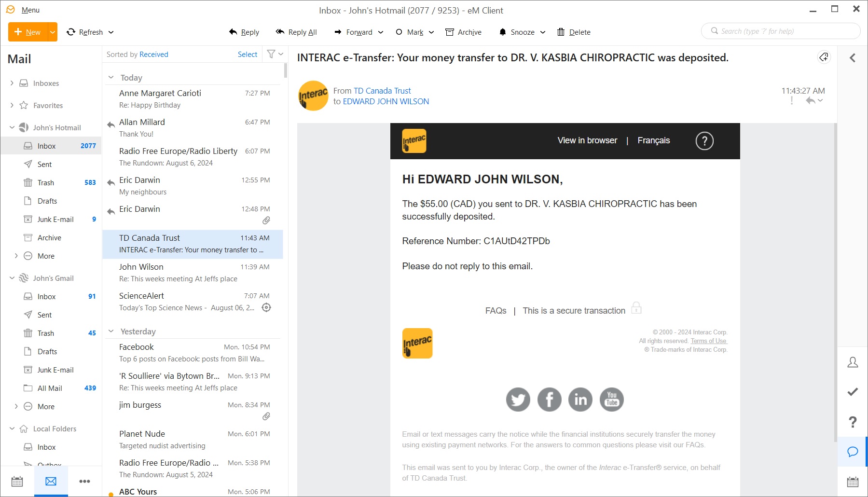Viewport: 868px width, 497px height.
Task: Open the agenda checkmark sidebar icon
Action: point(853,392)
